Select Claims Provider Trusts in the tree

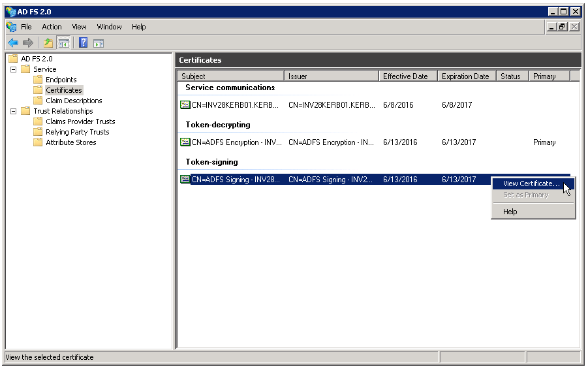coord(80,121)
